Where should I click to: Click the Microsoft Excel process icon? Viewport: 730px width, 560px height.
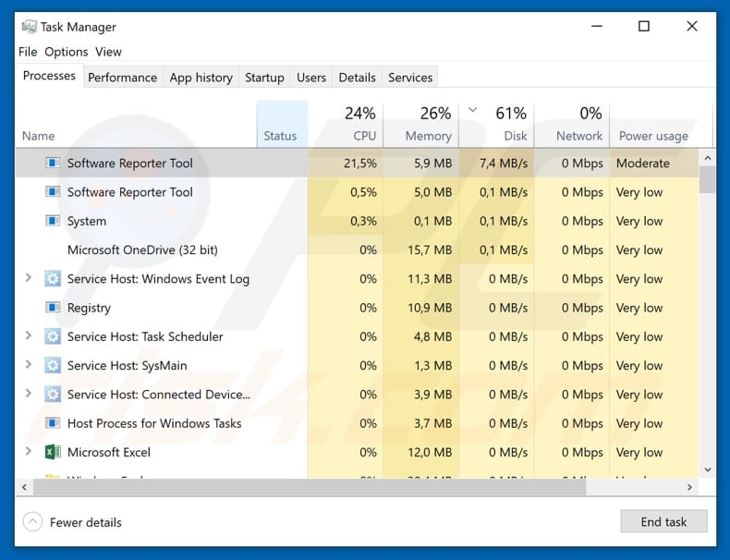coord(53,453)
